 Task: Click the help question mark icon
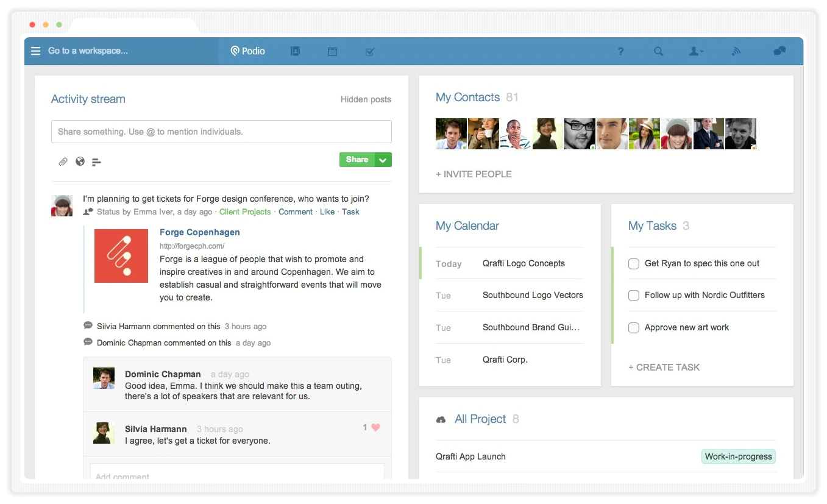620,52
